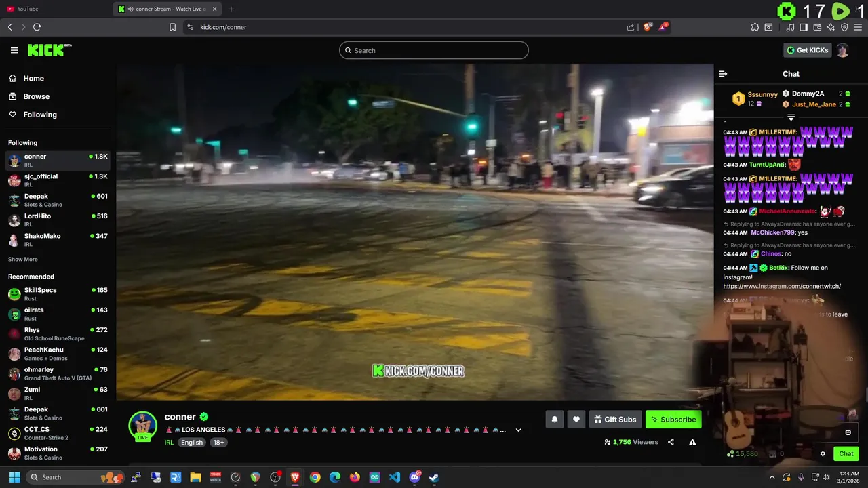The height and width of the screenshot is (488, 868).
Task: Toggle the browser sidebar panel
Action: [x=804, y=27]
